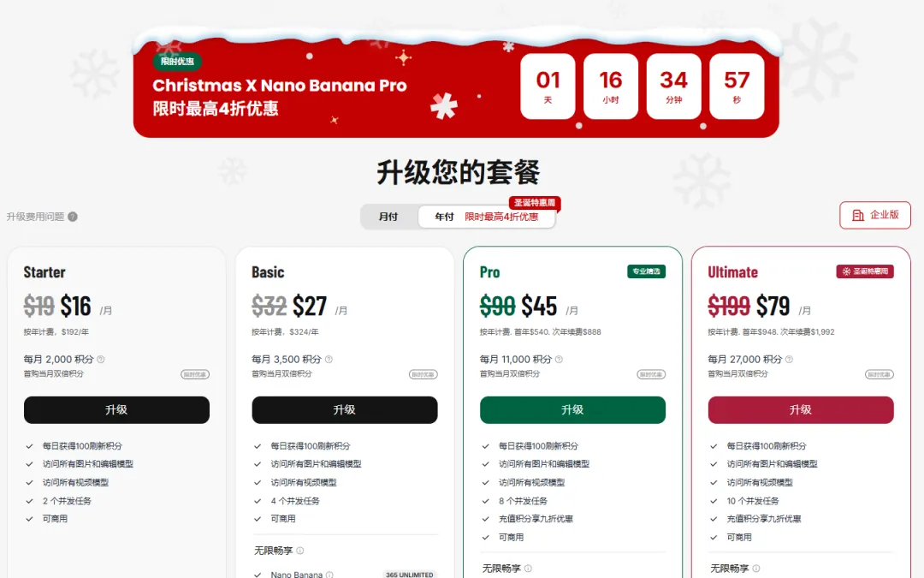The height and width of the screenshot is (578, 924).
Task: Upgrade to the Basic plan
Action: pyautogui.click(x=345, y=409)
